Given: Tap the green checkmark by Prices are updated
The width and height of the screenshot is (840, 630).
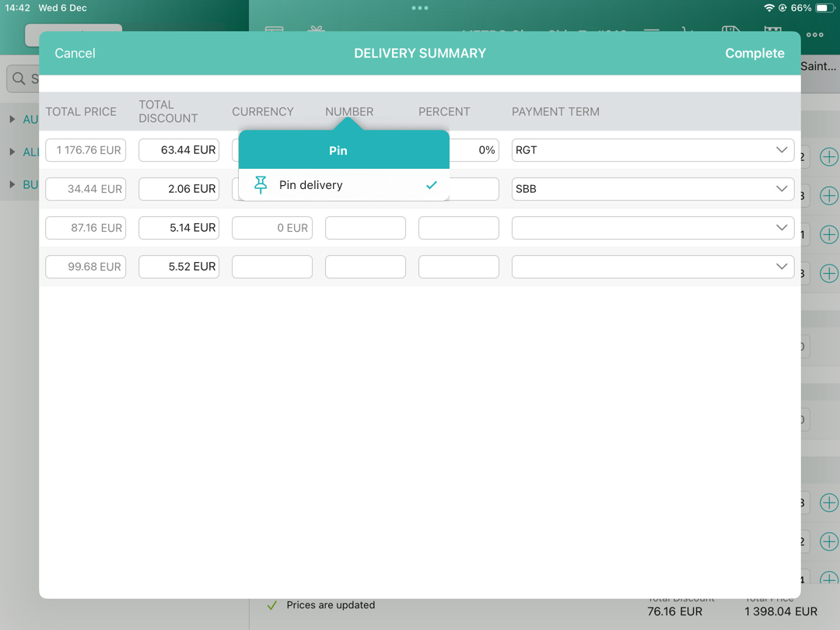Looking at the screenshot, I should tap(271, 605).
